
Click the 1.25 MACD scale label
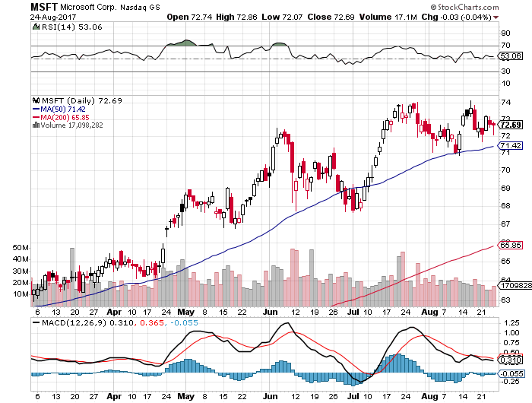[511, 323]
